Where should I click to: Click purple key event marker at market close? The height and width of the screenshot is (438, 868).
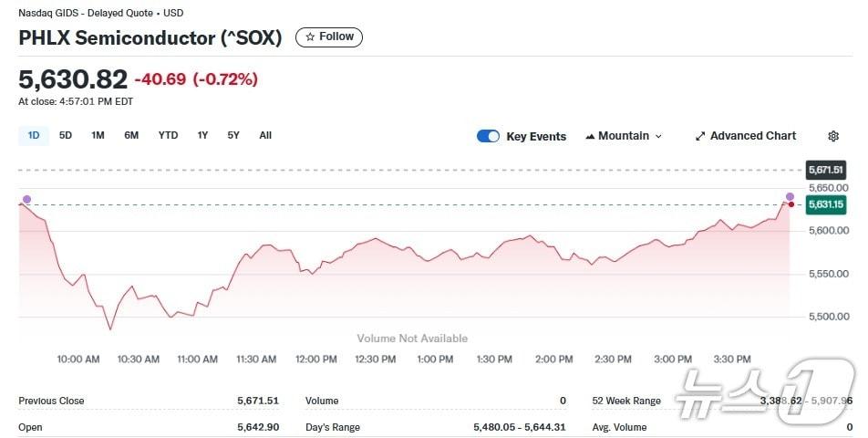pyautogui.click(x=790, y=197)
